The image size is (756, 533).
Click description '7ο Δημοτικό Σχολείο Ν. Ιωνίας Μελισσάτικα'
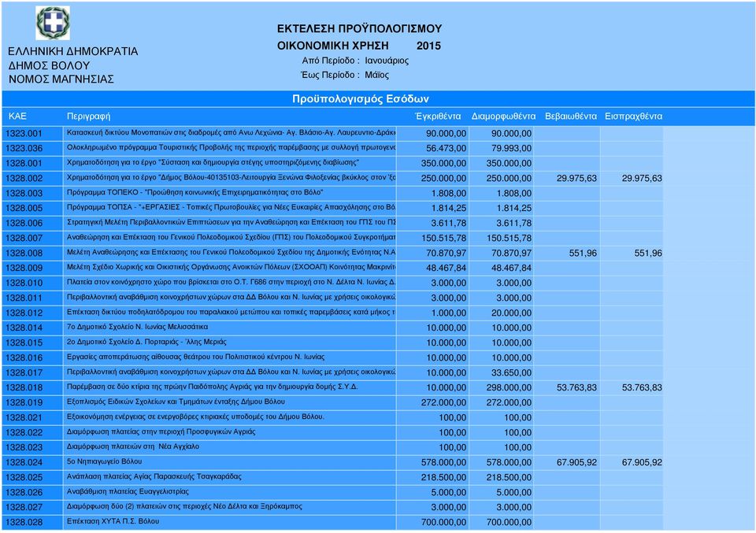pyautogui.click(x=137, y=327)
